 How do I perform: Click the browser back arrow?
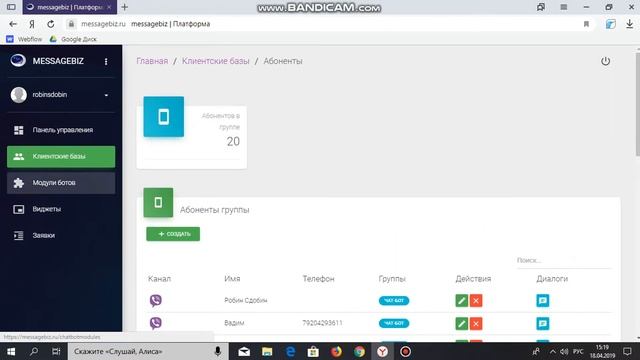[13, 24]
